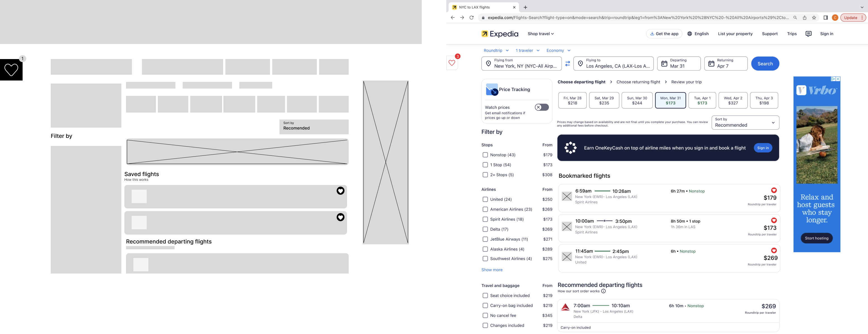
Task: Expand the Roundtrip trip type dropdown
Action: [x=496, y=50]
